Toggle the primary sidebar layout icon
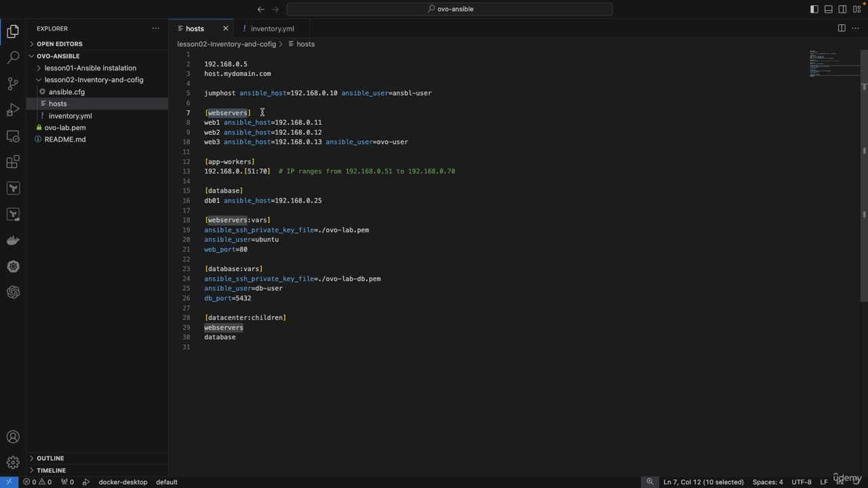868x488 pixels. 814,9
